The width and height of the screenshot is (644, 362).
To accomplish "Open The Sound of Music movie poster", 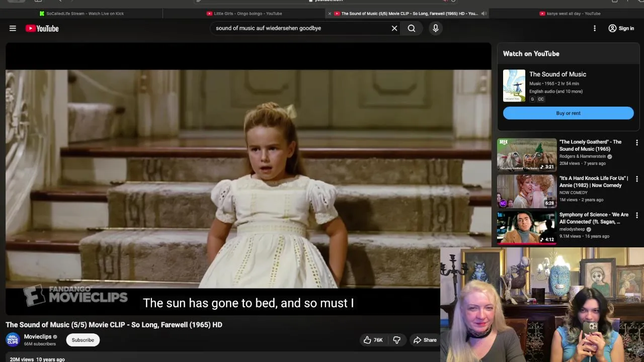I will (514, 85).
